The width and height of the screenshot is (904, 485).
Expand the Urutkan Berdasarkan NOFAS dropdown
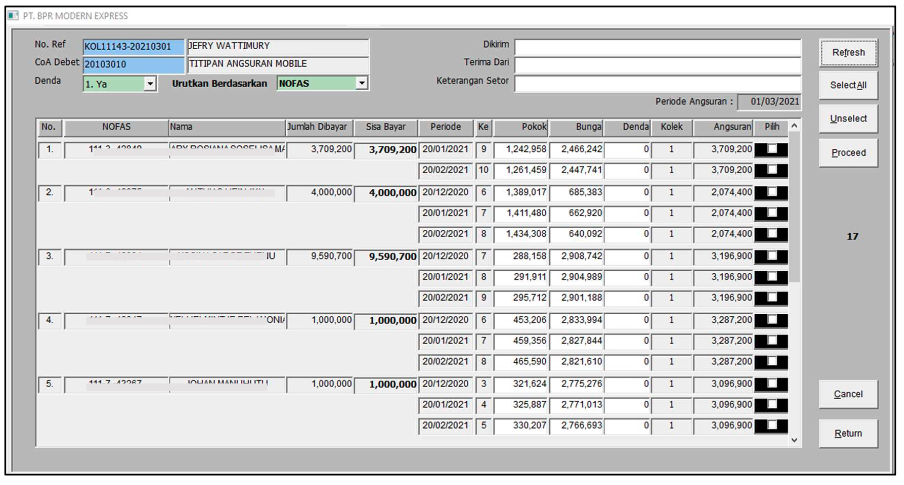pyautogui.click(x=362, y=84)
